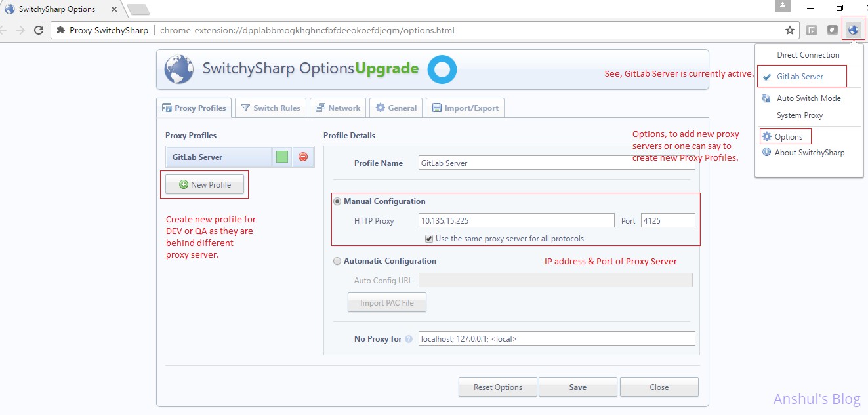Screen dimensions: 868x415
Task: Select the SwitchySharp Options browser tab
Action: point(59,9)
